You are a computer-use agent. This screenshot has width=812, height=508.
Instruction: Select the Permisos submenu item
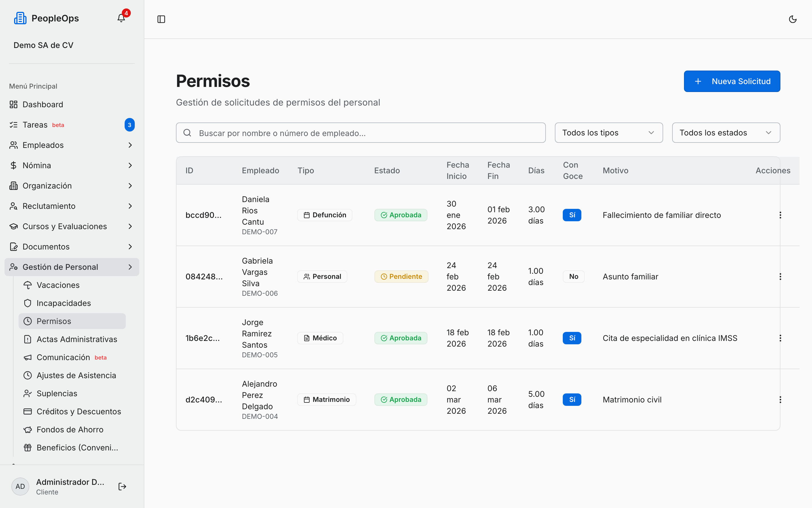(72, 321)
